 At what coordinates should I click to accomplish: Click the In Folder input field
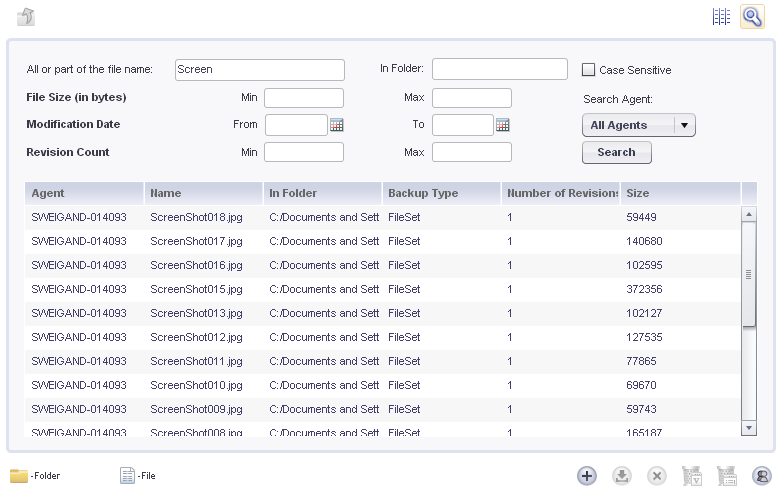(x=500, y=69)
